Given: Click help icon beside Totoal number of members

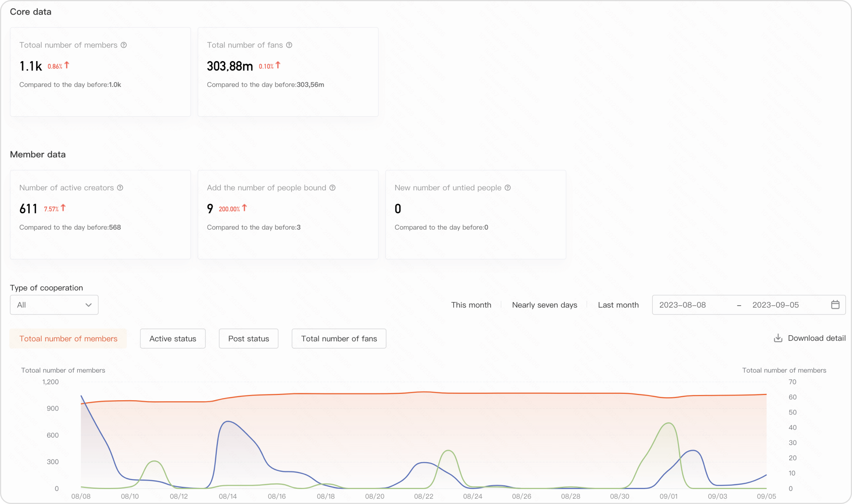Looking at the screenshot, I should point(124,45).
